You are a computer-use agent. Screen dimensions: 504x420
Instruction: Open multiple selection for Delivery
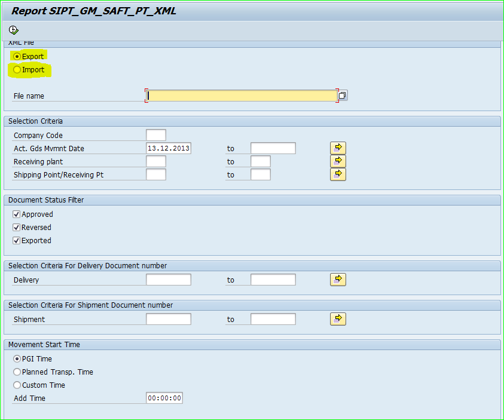pos(338,280)
